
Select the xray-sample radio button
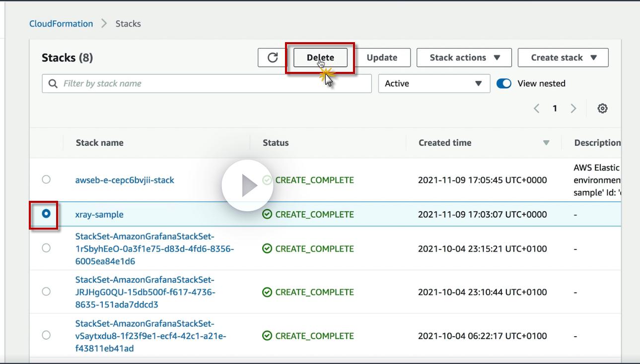pyautogui.click(x=46, y=214)
